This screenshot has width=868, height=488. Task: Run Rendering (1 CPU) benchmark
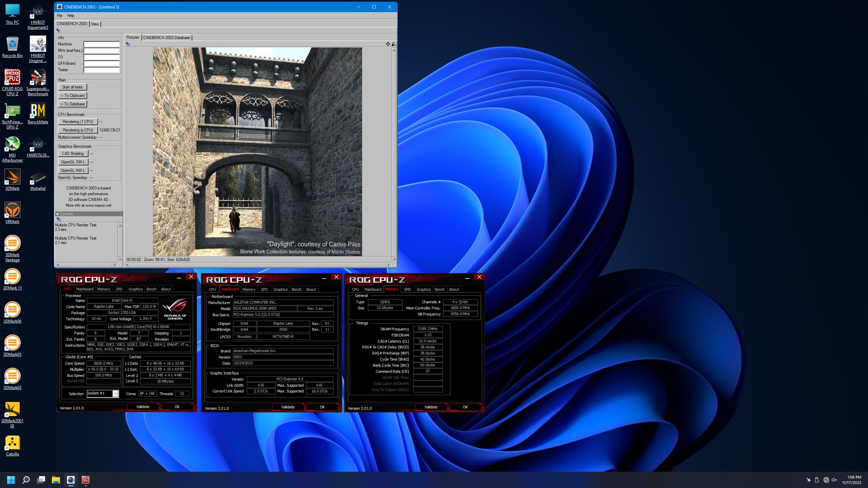[78, 122]
